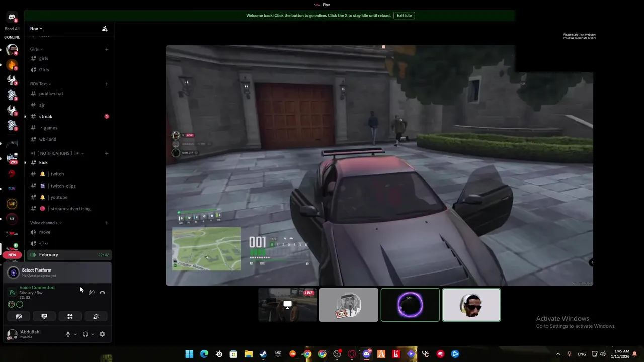
Task: Open the ajr channel
Action: point(69,105)
